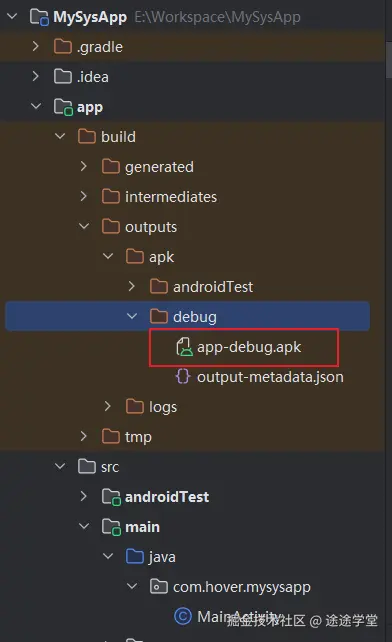Click the MySysApp project module icon
Viewport: 392px width, 642px height.
39,17
